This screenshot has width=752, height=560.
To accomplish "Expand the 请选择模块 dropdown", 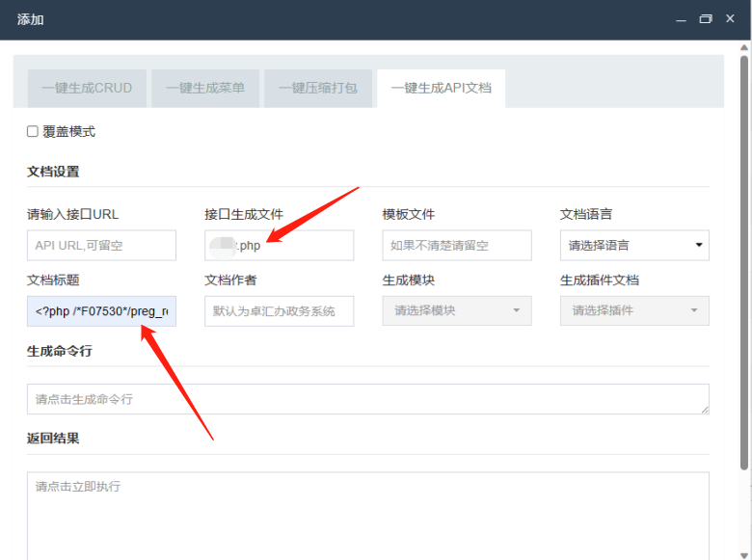I will click(x=457, y=310).
